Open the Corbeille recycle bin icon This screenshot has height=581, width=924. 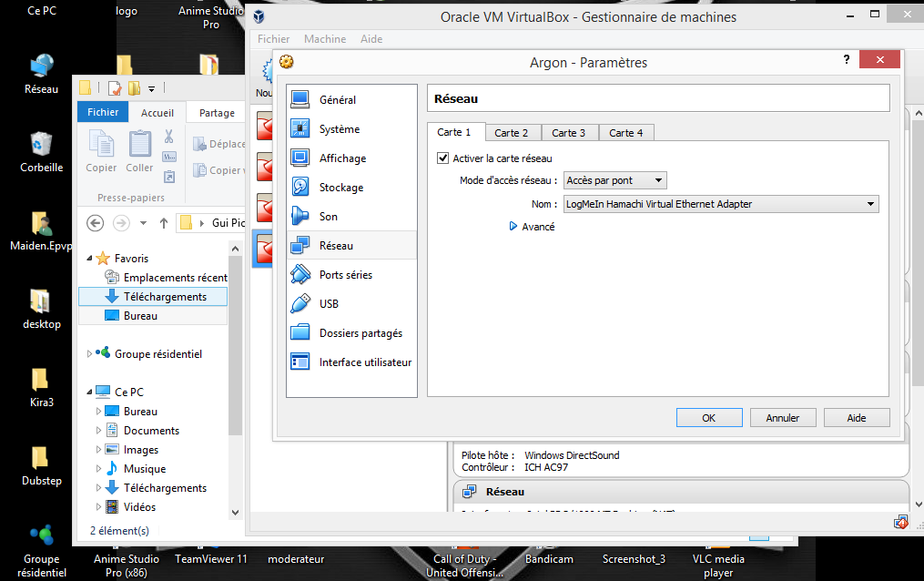[41, 152]
